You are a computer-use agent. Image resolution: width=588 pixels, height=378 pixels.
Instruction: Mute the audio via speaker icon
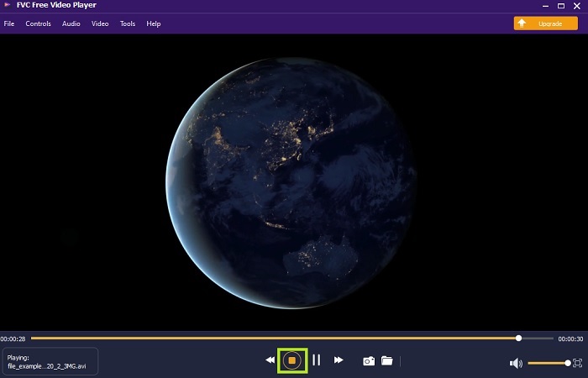(516, 363)
